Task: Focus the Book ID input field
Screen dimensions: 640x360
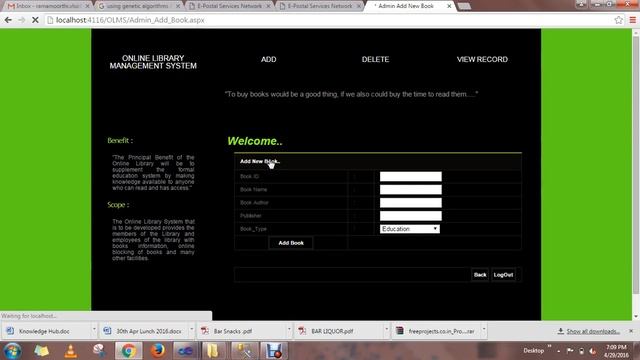Action: tap(411, 176)
